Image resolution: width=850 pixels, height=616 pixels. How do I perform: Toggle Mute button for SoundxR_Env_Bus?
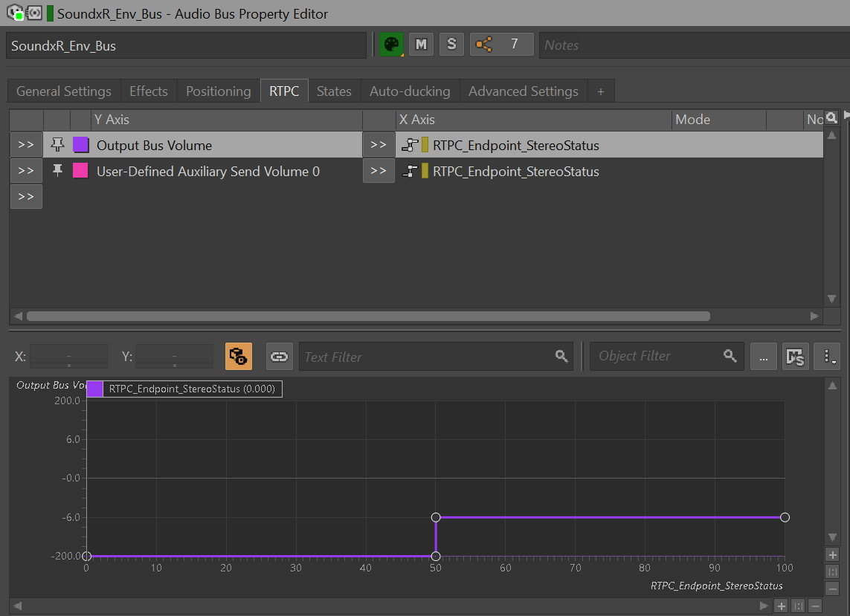pyautogui.click(x=421, y=45)
